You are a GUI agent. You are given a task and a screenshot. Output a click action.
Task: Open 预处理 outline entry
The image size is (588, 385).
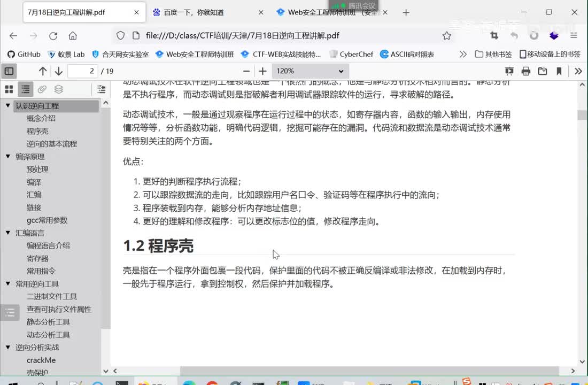coord(37,170)
